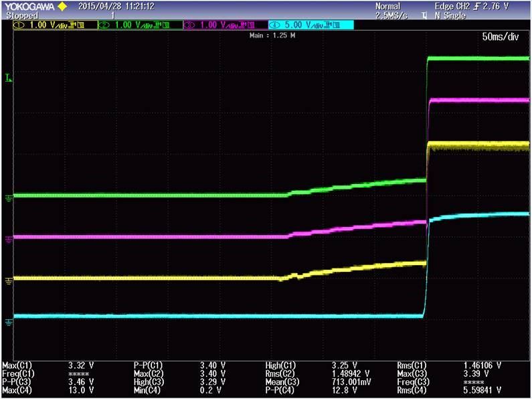Click the yellow diamond icon beside YOKOGAWA
This screenshot has width=532, height=399.
pyautogui.click(x=62, y=7)
